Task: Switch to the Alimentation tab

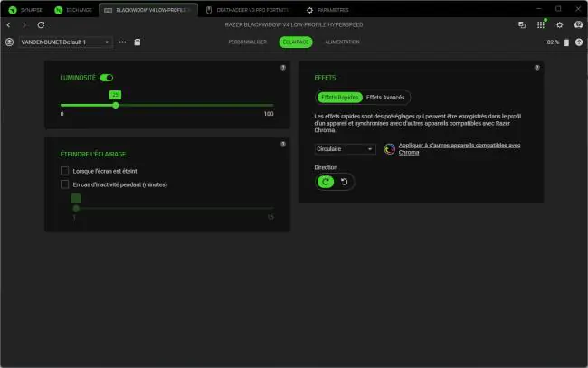Action: [342, 42]
